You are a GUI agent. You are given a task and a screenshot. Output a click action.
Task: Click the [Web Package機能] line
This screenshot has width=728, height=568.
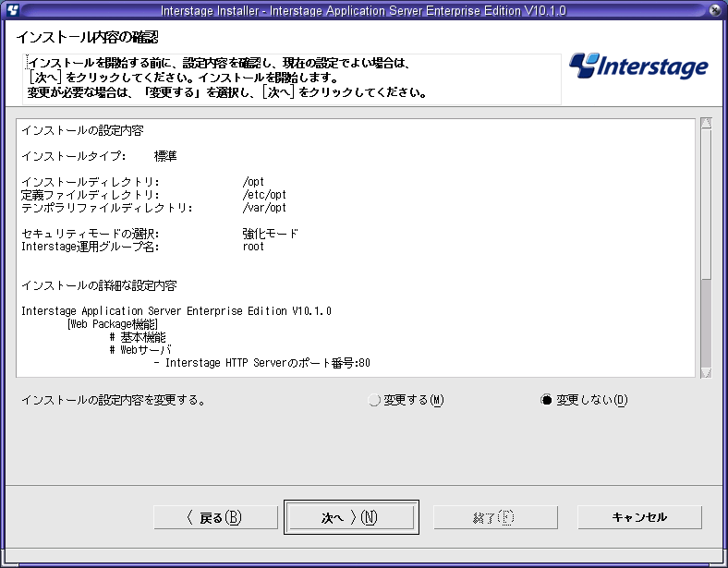(x=113, y=324)
